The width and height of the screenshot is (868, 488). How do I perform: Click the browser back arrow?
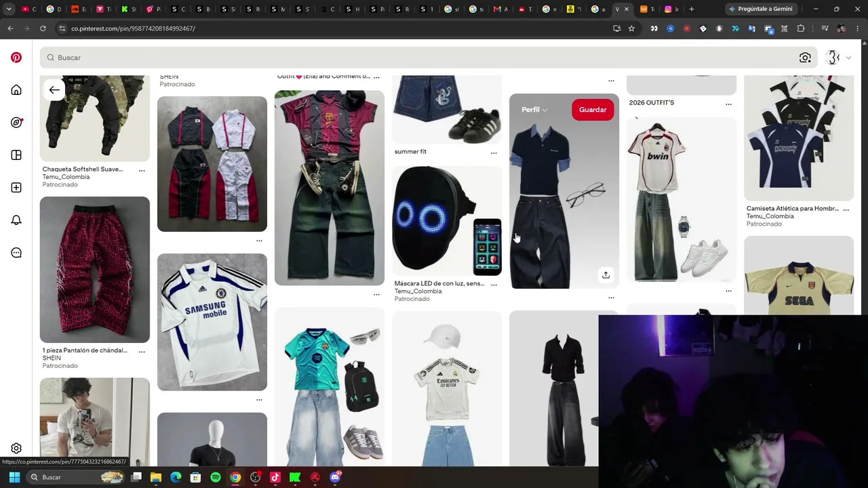(x=10, y=28)
